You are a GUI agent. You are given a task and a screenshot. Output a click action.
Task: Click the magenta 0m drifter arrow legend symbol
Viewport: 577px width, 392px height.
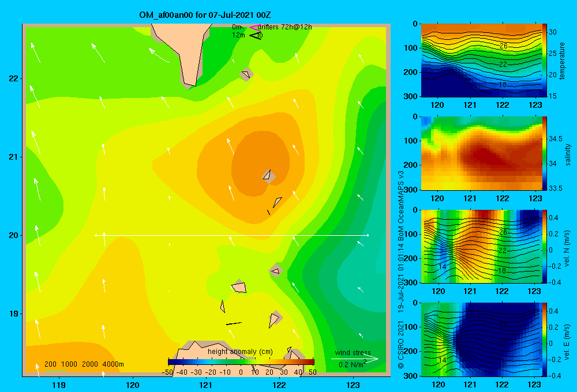click(255, 27)
